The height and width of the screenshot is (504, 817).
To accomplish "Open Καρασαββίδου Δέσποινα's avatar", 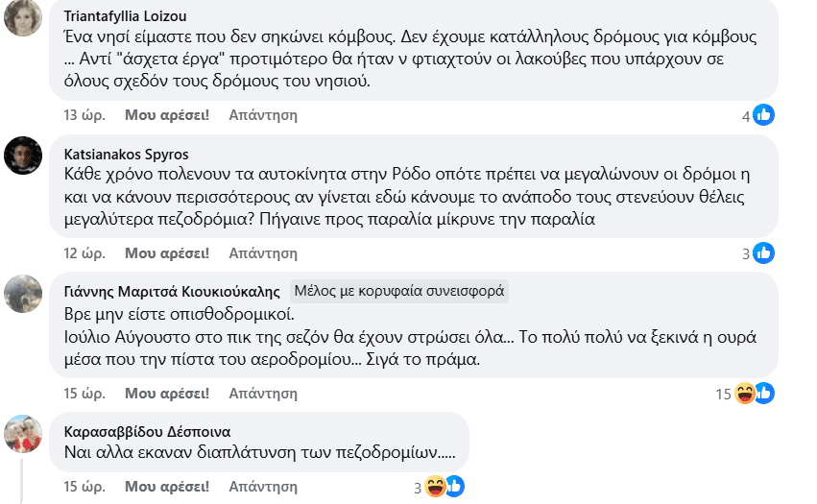I will pyautogui.click(x=22, y=433).
